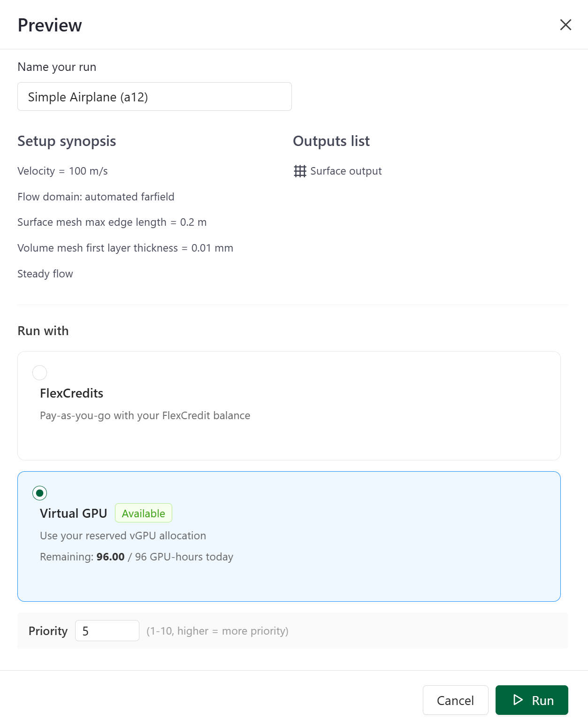Viewport: 588px width, 728px height.
Task: Click the Available status badge
Action: [143, 513]
